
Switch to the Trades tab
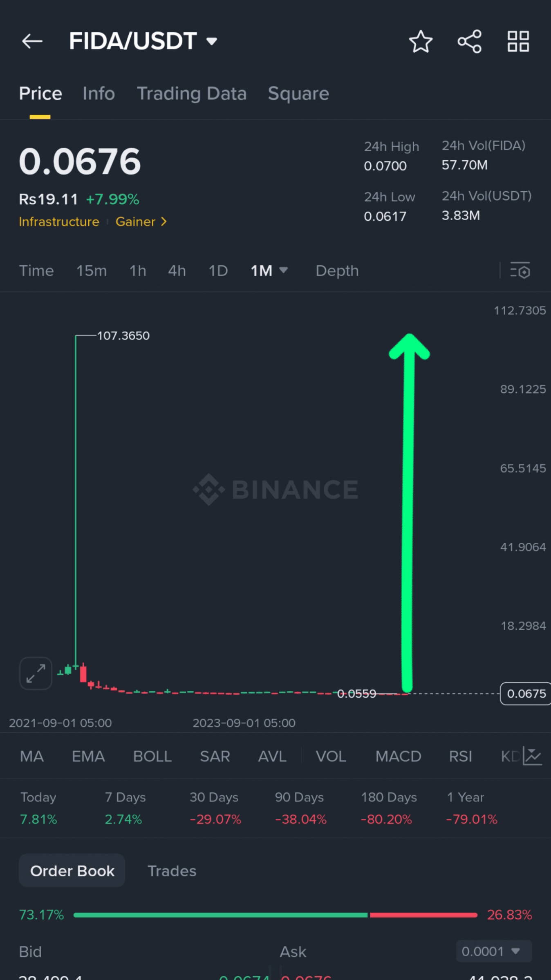click(172, 871)
